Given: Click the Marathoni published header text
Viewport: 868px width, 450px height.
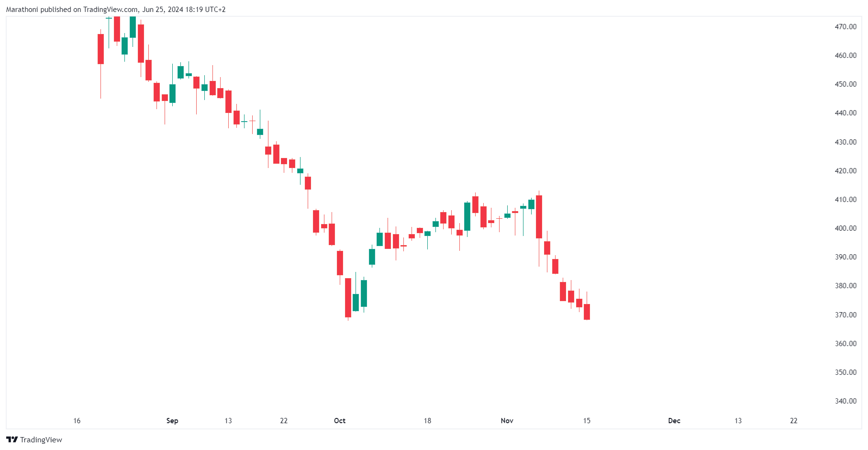Looking at the screenshot, I should 116,10.
